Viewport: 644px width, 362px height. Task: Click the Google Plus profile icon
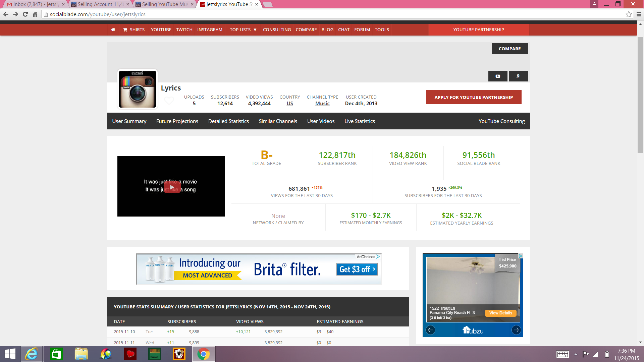coord(518,76)
